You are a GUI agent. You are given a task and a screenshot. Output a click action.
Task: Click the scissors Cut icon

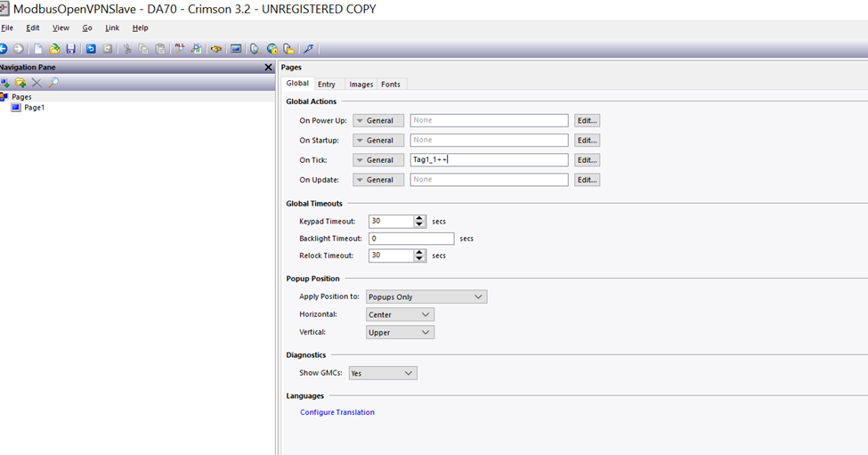tap(127, 49)
